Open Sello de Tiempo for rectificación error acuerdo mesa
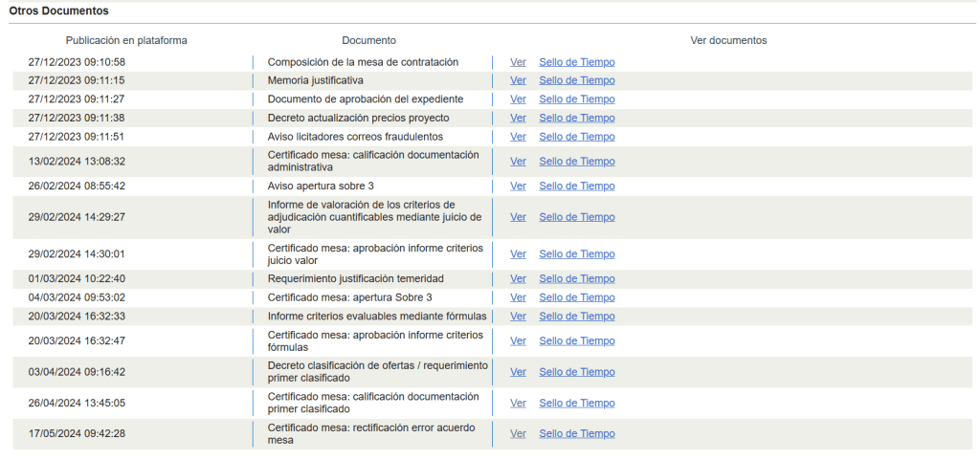This screenshot has width=980, height=460. click(576, 434)
